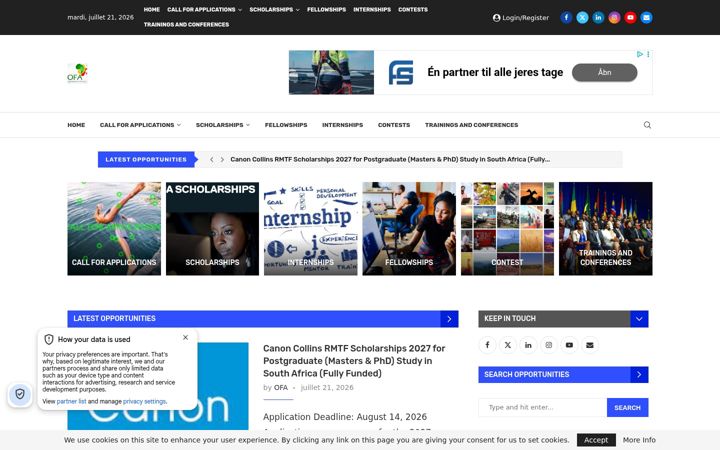Show previous item in latest opportunities ticker
The width and height of the screenshot is (720, 450).
[x=211, y=159]
